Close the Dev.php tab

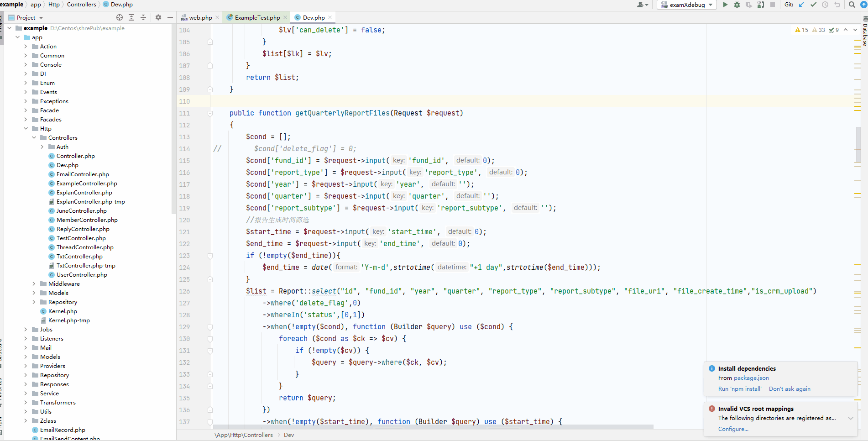pos(330,17)
